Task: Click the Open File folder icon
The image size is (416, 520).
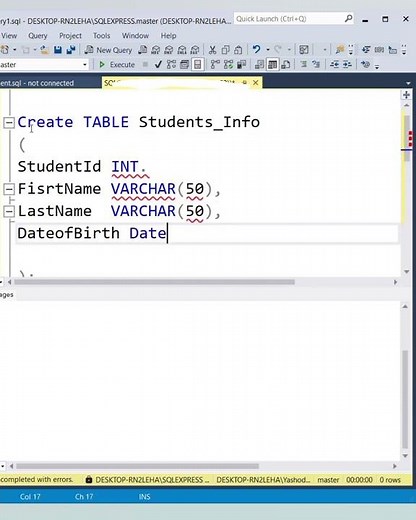Action: (44, 50)
